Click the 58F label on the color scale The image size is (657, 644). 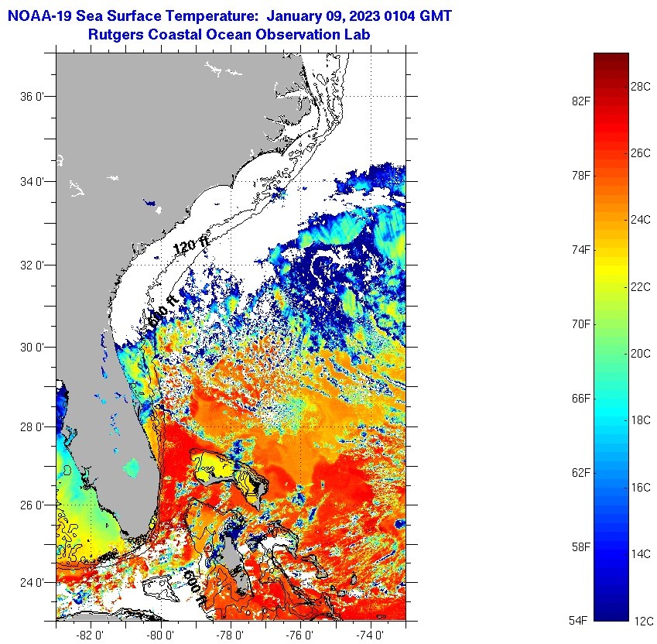581,546
